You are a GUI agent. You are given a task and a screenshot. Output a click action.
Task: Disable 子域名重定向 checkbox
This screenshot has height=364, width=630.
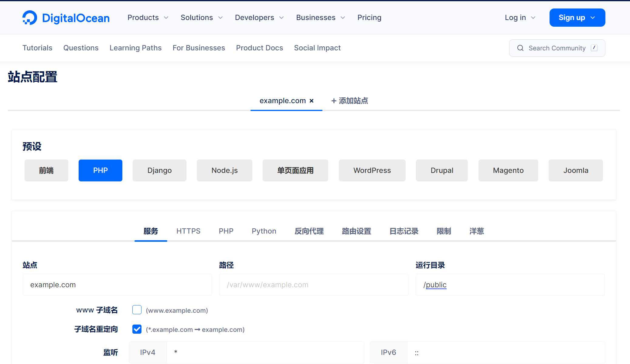click(x=137, y=329)
